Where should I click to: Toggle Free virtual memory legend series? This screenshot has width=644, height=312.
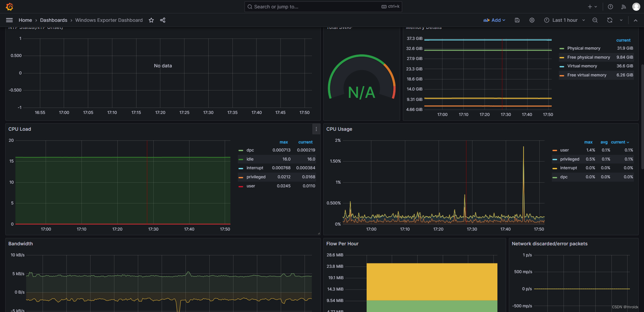point(587,75)
